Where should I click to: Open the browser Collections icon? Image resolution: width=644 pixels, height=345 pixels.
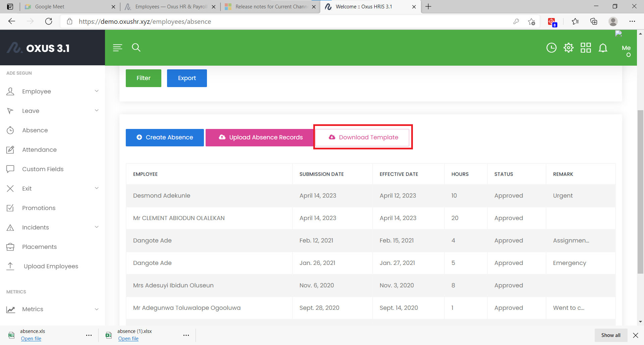click(594, 21)
